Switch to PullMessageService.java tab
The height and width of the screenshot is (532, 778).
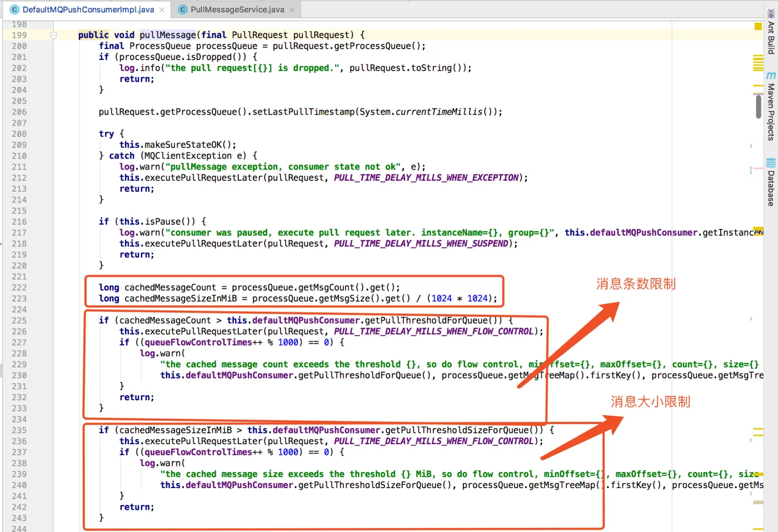[x=237, y=9]
